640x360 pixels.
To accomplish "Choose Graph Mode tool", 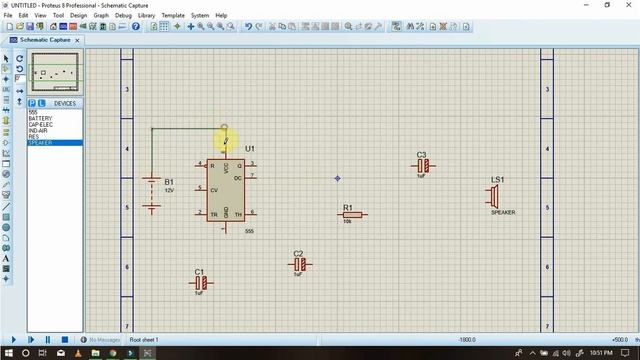I will (x=6, y=153).
